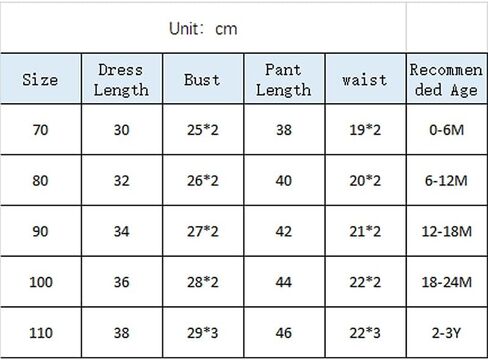Viewport: 488px width, 360px height.
Task: Select the Dress Length header cell
Action: click(122, 79)
